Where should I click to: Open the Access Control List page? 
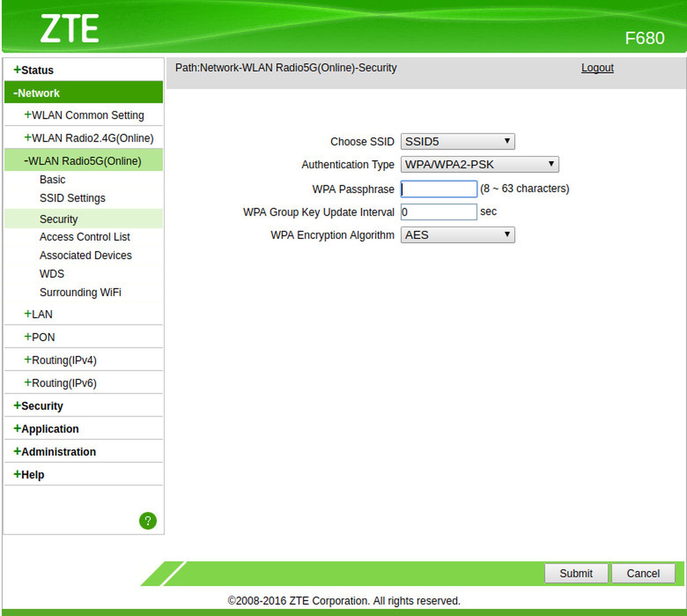[84, 237]
